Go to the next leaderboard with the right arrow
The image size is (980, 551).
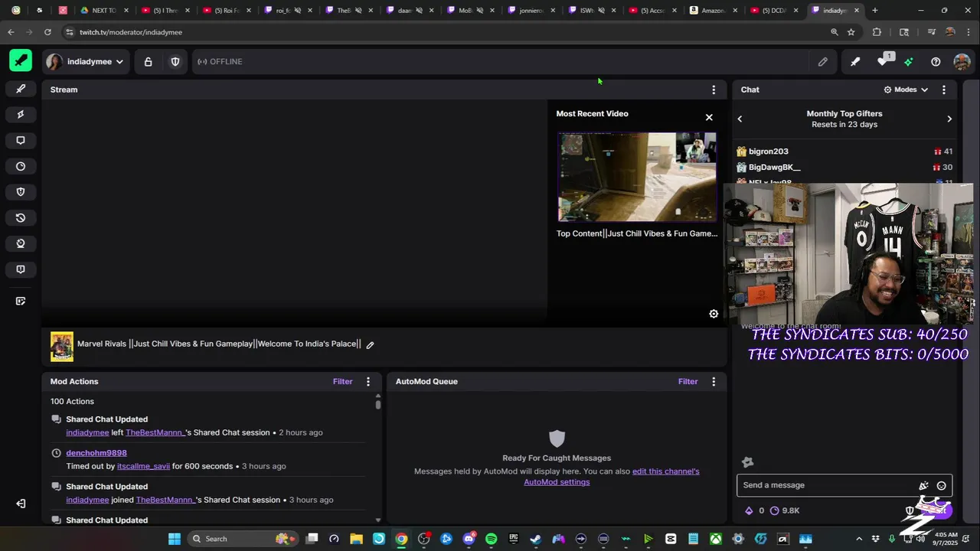pyautogui.click(x=949, y=119)
